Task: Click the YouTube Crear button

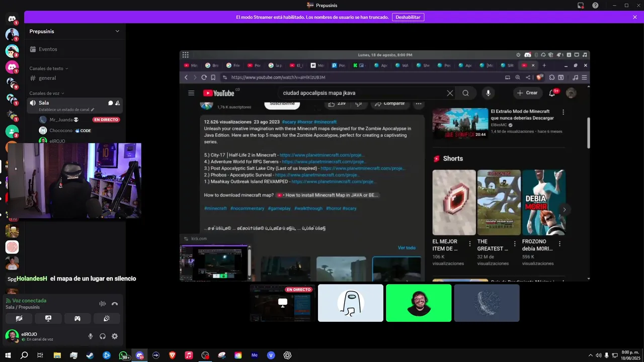Action: click(527, 93)
